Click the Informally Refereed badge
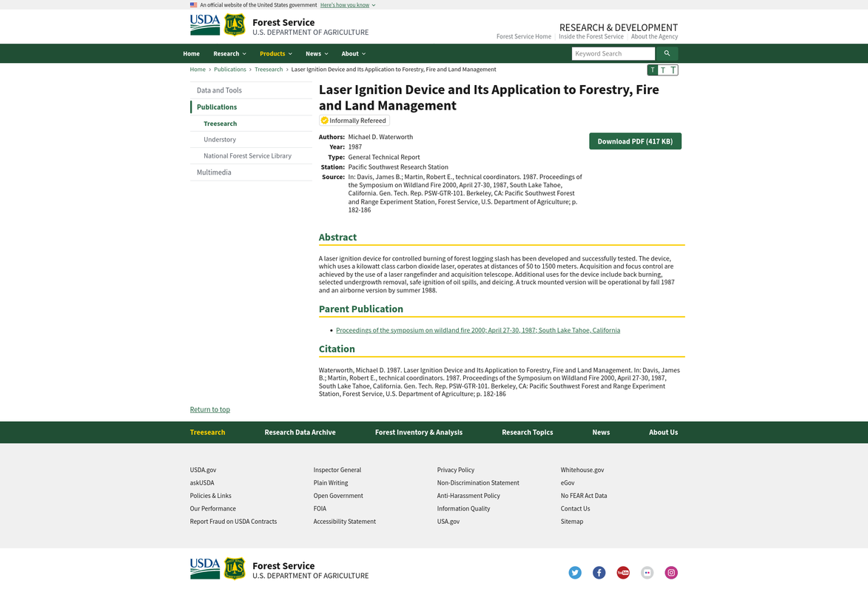 click(x=354, y=120)
